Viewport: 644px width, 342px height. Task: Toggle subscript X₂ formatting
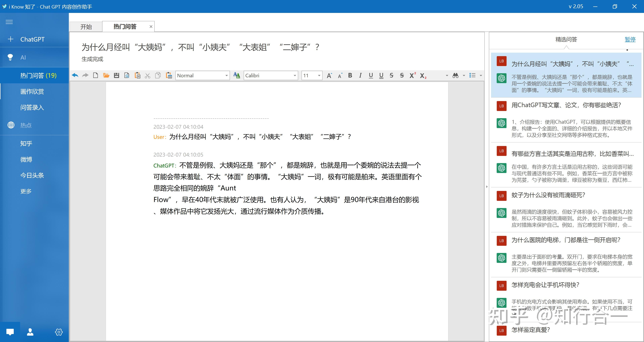(423, 76)
